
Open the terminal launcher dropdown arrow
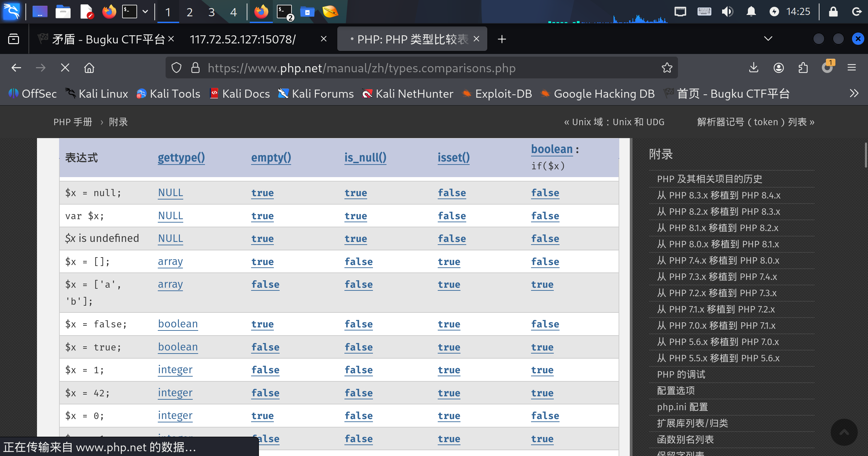(145, 12)
